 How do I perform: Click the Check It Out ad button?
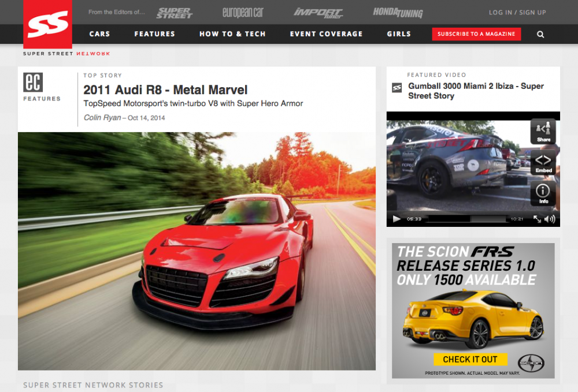[x=470, y=359]
